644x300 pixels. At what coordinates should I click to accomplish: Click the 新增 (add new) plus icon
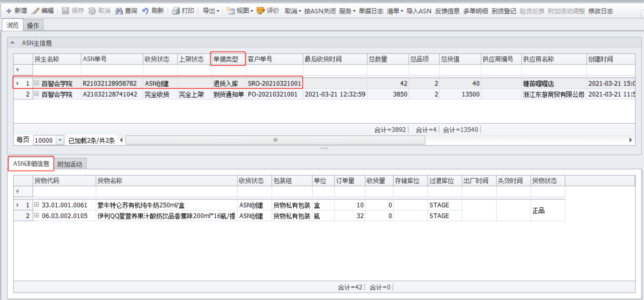click(9, 11)
